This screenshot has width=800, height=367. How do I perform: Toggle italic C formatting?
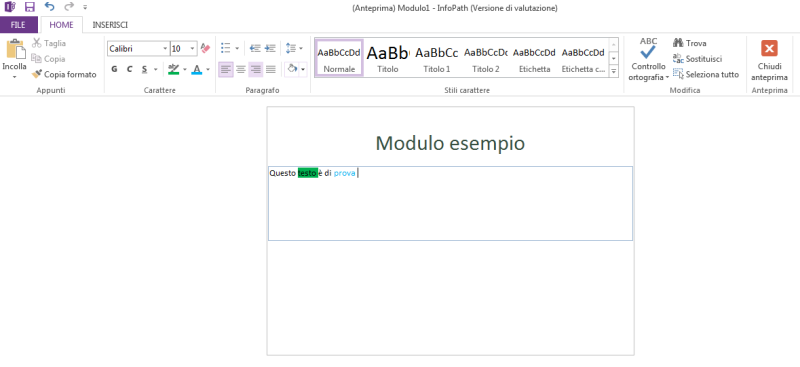130,69
